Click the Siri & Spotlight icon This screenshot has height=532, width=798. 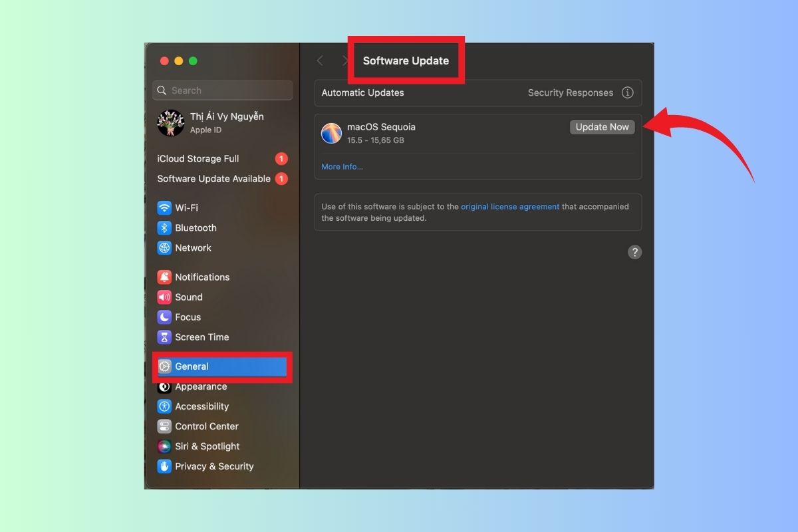pyautogui.click(x=164, y=446)
